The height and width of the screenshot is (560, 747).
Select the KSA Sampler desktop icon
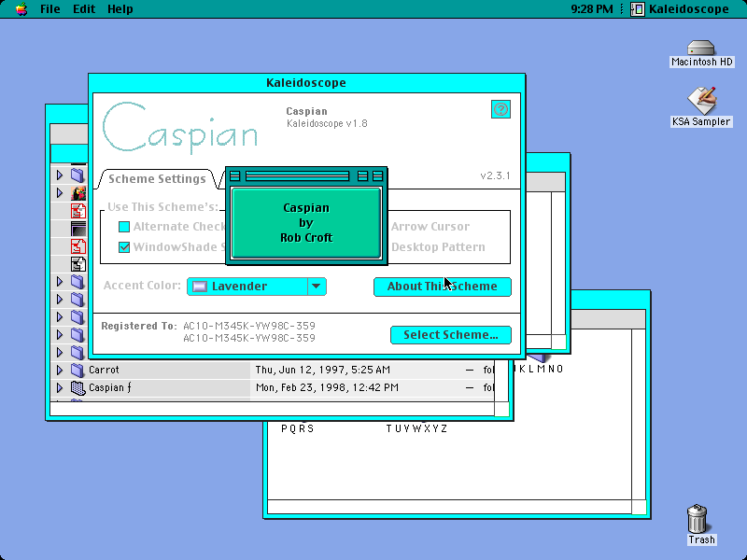point(702,101)
